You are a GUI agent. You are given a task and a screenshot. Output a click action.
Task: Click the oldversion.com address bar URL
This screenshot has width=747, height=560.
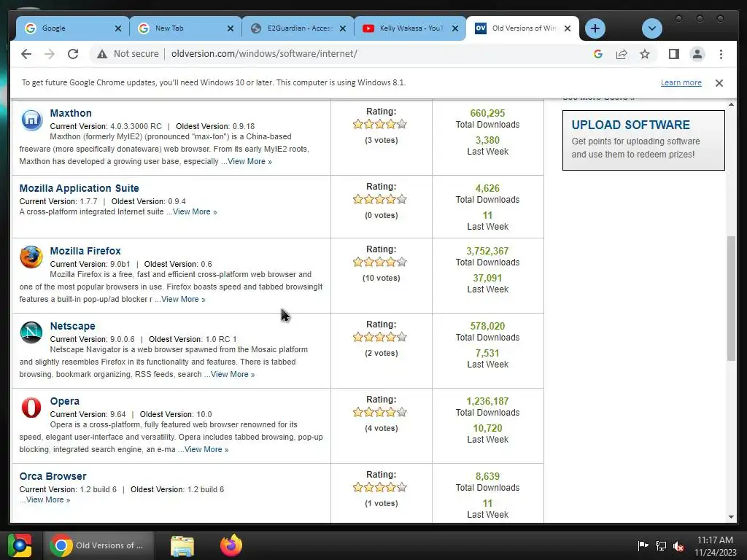(264, 54)
